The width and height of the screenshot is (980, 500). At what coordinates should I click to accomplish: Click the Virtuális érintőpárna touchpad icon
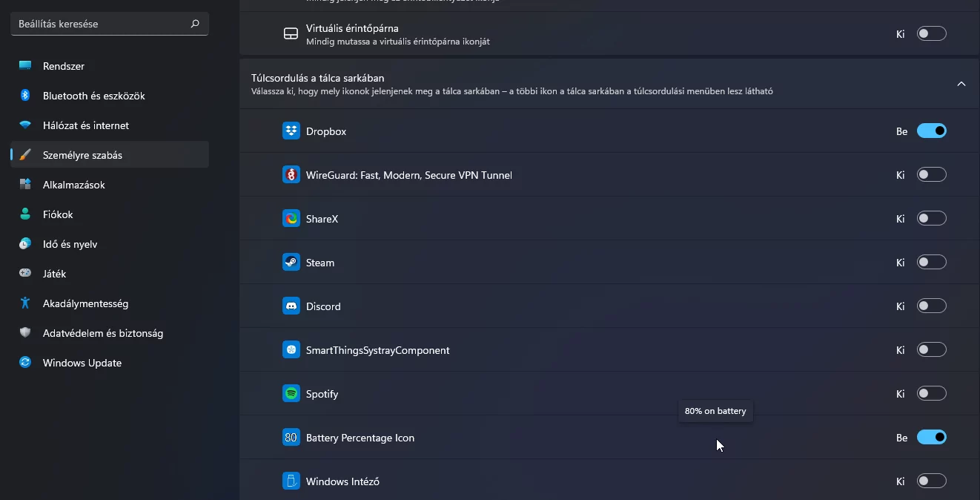[291, 34]
